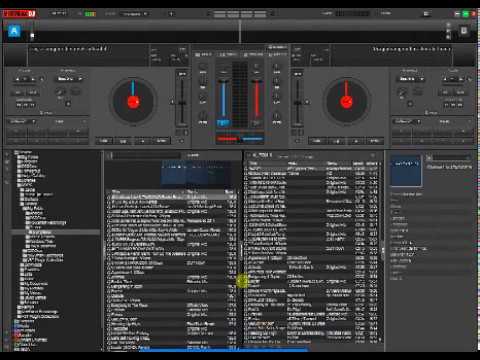Image resolution: width=480 pixels, height=360 pixels.
Task: Toggle the right channel headphone cue button
Action: [x=257, y=123]
